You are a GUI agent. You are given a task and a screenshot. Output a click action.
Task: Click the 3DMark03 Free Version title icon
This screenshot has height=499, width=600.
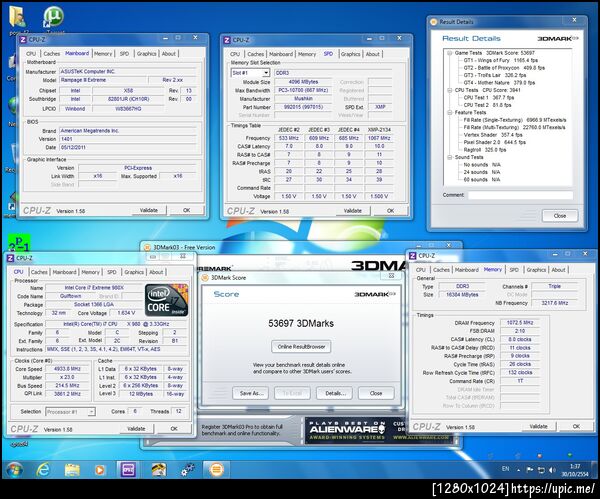pyautogui.click(x=147, y=248)
